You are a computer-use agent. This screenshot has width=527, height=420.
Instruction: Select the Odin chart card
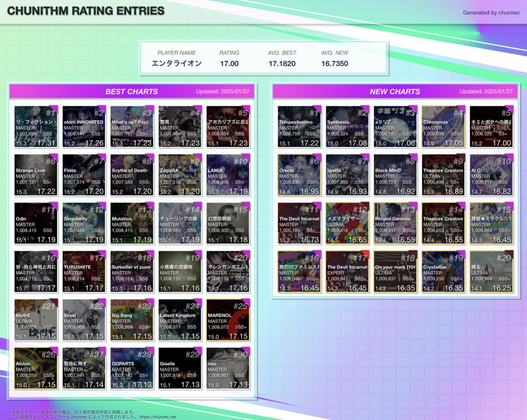pyautogui.click(x=36, y=223)
